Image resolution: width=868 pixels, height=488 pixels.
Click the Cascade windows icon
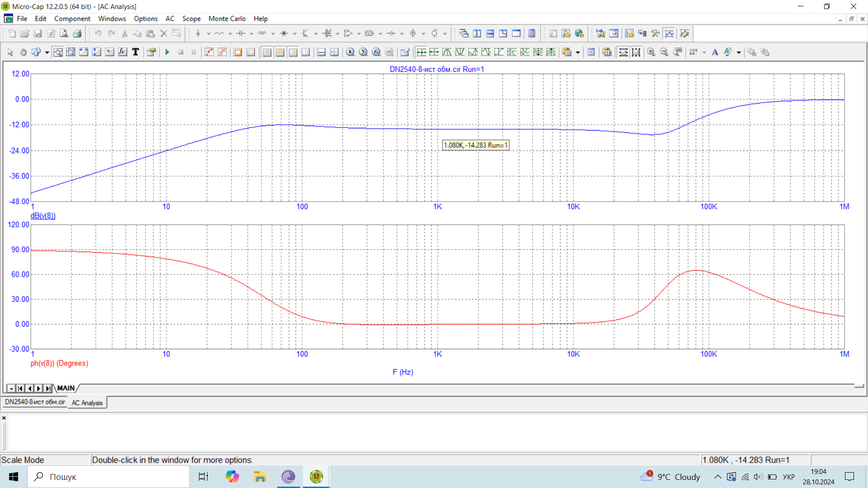tap(464, 33)
